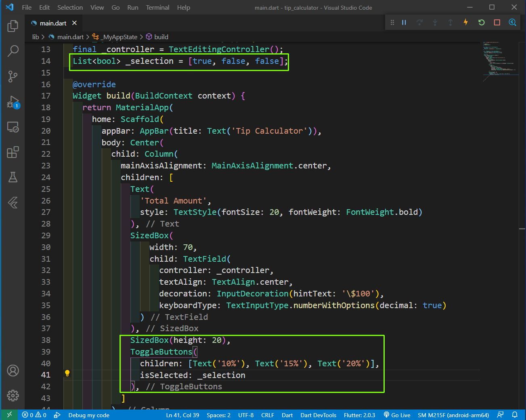Click 'InputDecoration' on line 34
The image size is (526, 420).
click(x=253, y=294)
